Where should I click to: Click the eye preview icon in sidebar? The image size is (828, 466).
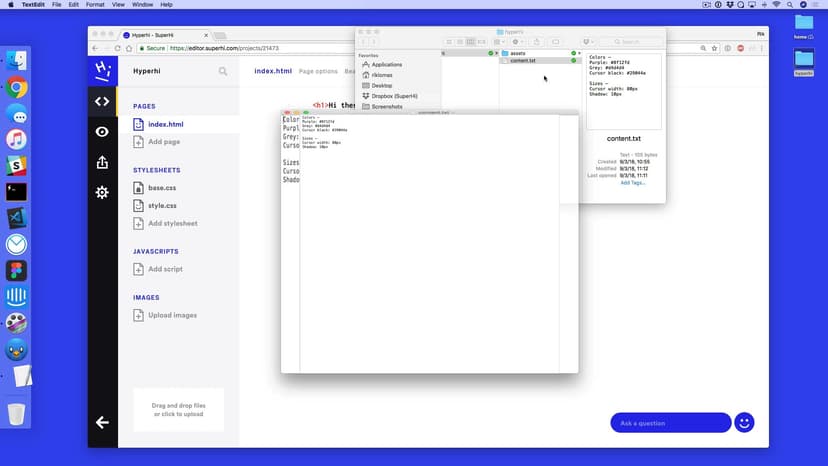(x=102, y=132)
